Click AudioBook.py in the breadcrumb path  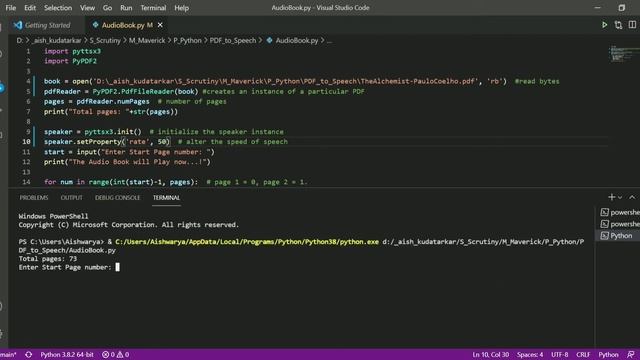296,40
